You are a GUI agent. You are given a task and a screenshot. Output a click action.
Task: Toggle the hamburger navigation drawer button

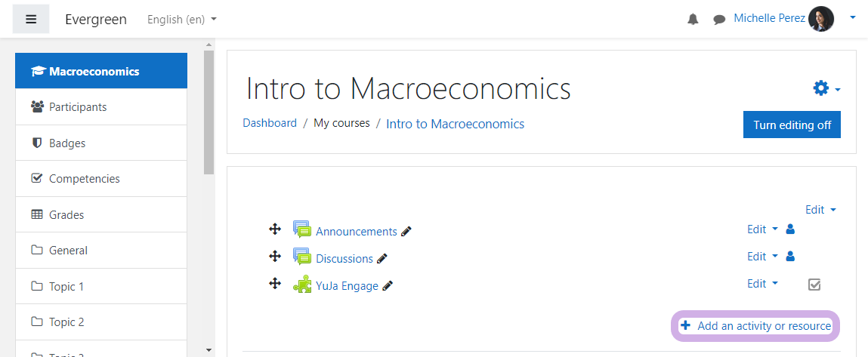(31, 20)
